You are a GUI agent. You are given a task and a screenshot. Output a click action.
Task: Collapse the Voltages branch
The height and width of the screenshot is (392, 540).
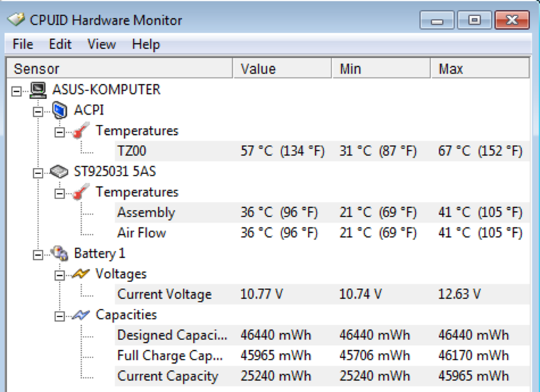click(59, 276)
